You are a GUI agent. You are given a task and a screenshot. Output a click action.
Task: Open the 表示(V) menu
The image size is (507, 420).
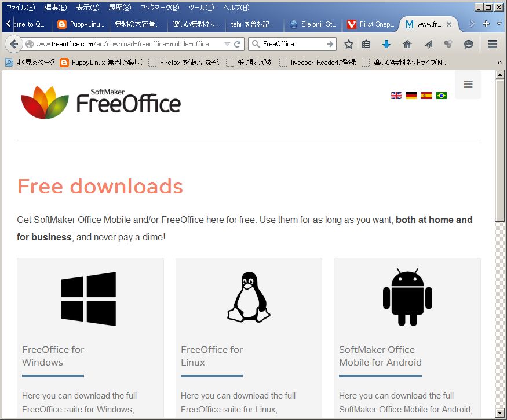point(87,7)
